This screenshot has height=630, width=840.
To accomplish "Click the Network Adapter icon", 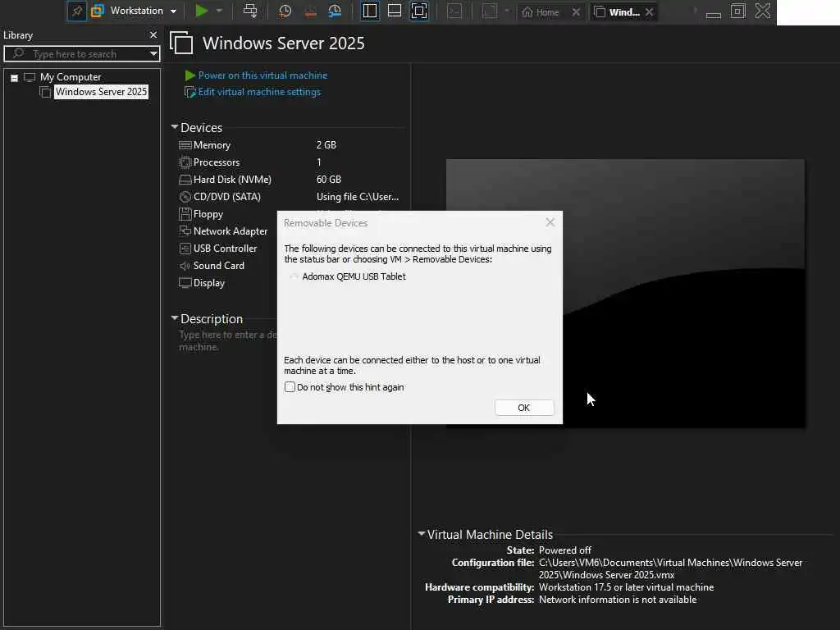I will (185, 231).
